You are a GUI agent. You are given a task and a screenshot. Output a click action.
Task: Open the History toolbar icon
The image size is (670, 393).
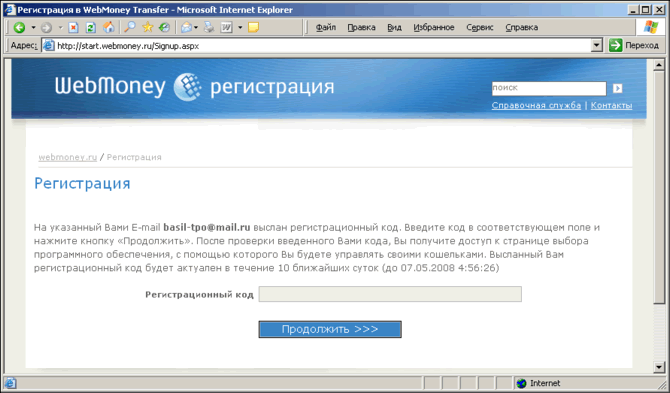click(165, 27)
